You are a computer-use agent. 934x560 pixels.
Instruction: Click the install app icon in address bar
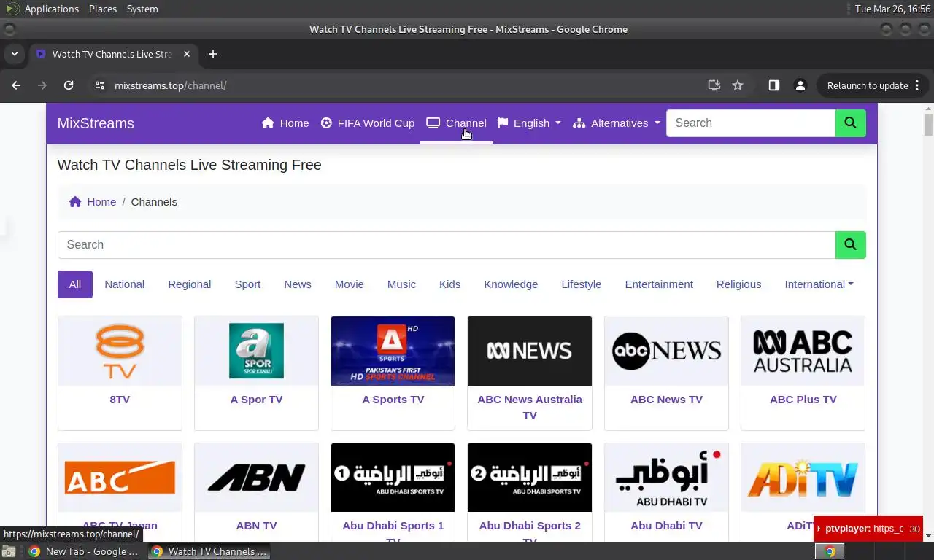[714, 85]
